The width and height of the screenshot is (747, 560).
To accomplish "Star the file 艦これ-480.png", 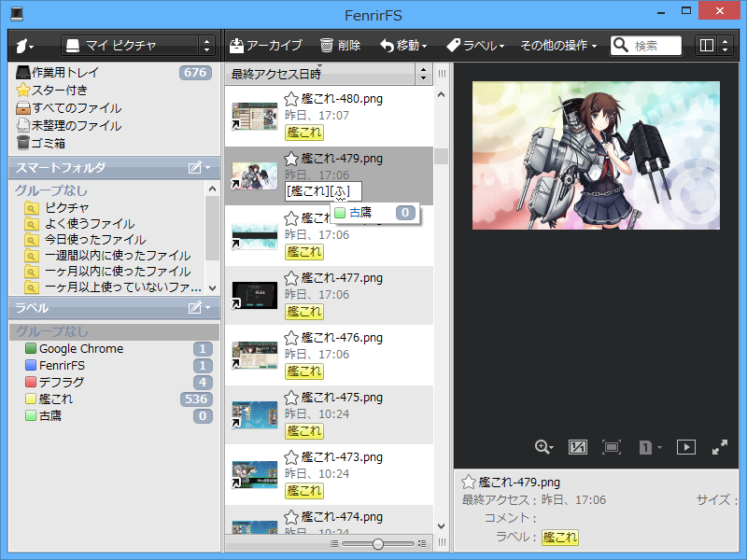I will coord(291,99).
